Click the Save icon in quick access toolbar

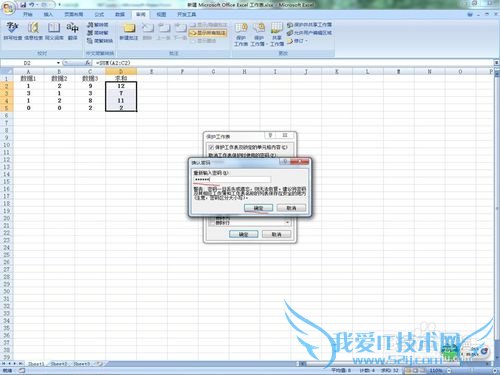point(23,5)
